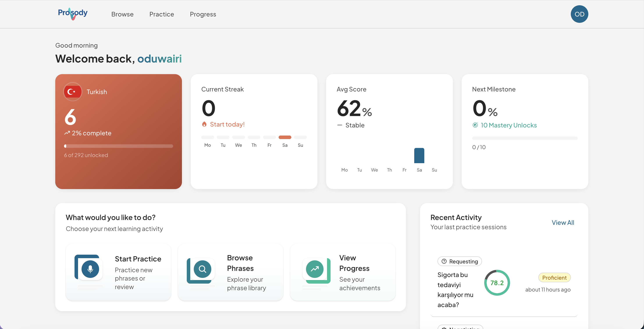Click the 6 of 292 unlocked progress bar
Viewport: 644px width, 329px height.
119,146
